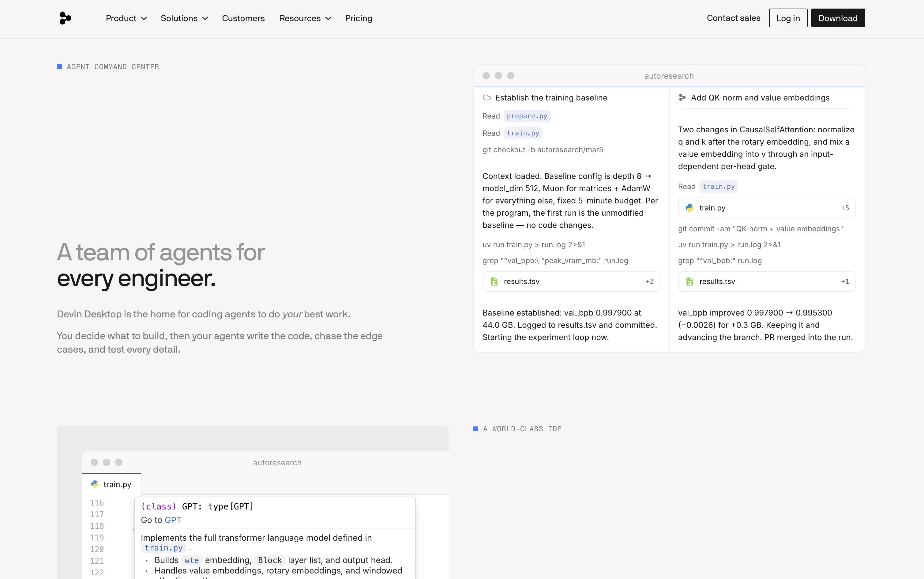
Task: Open the Product menu
Action: point(126,18)
